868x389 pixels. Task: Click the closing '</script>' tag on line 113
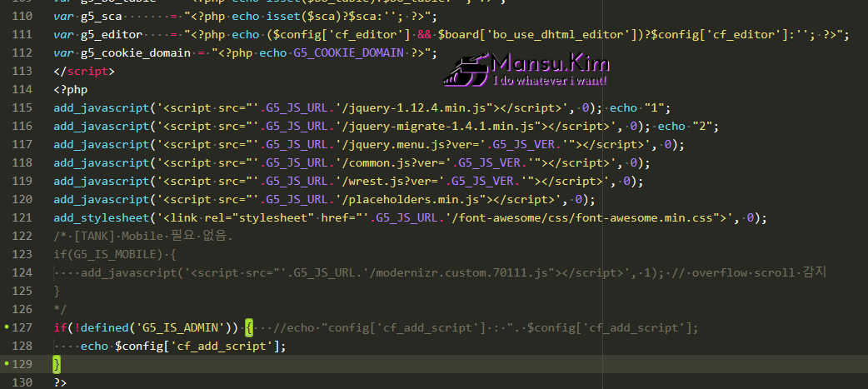tap(84, 72)
